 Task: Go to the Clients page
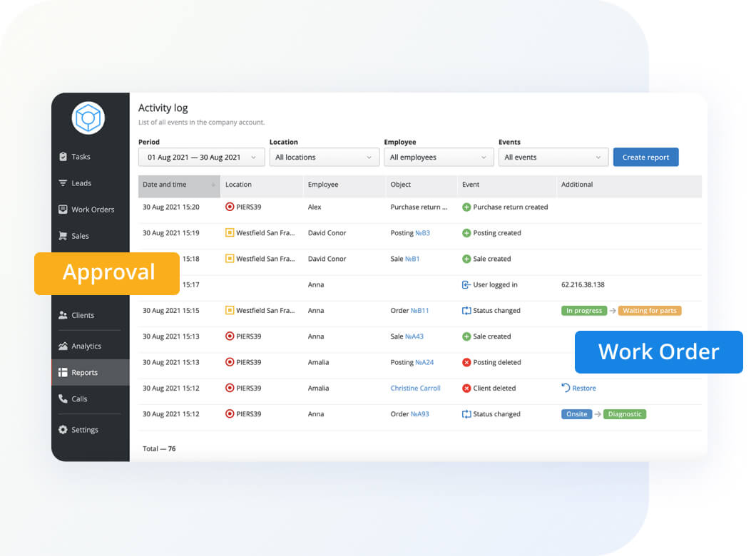82,314
